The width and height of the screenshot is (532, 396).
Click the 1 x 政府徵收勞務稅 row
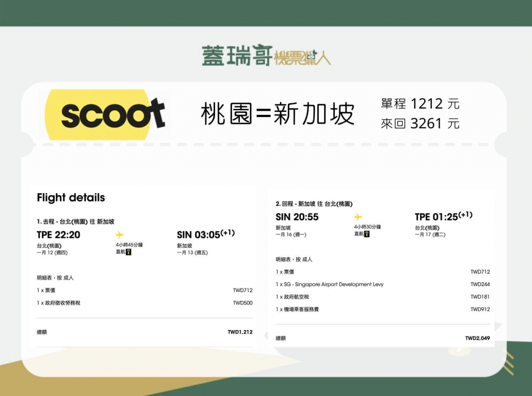pos(144,303)
